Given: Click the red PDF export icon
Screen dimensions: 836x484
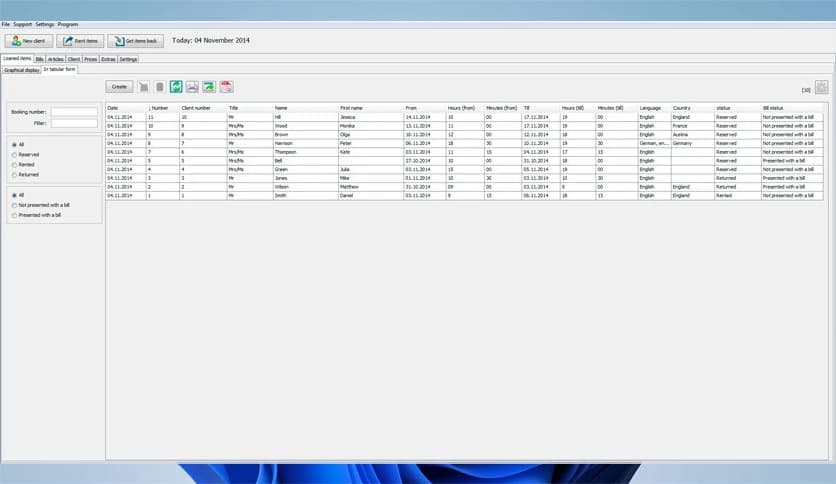Looking at the screenshot, I should [227, 87].
